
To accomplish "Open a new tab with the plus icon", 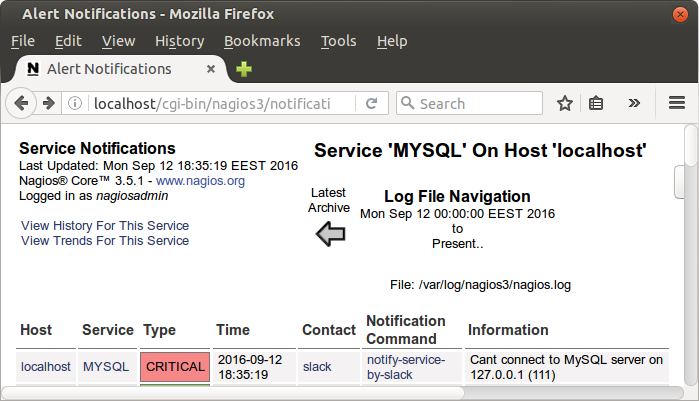I will [x=244, y=69].
